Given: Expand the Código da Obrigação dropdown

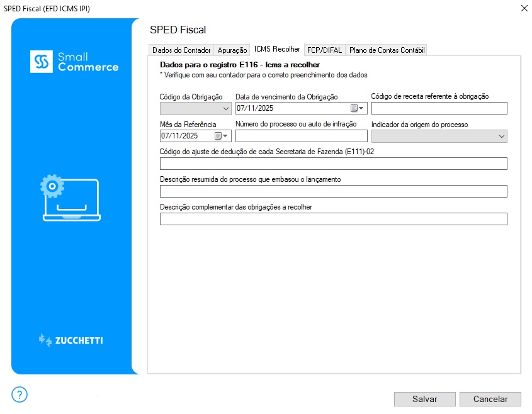Looking at the screenshot, I should (x=227, y=108).
